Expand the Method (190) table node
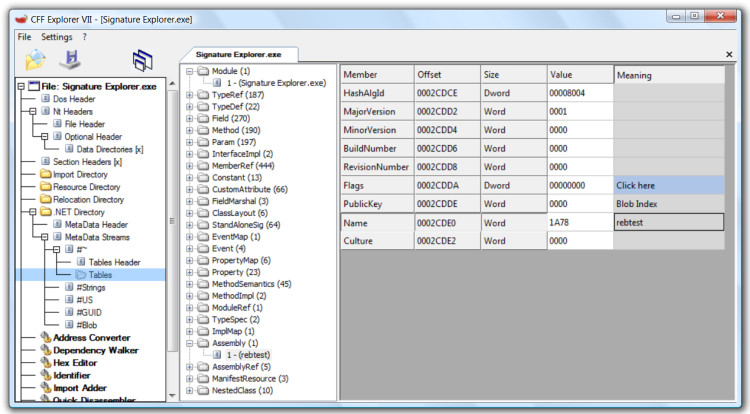 (x=190, y=130)
